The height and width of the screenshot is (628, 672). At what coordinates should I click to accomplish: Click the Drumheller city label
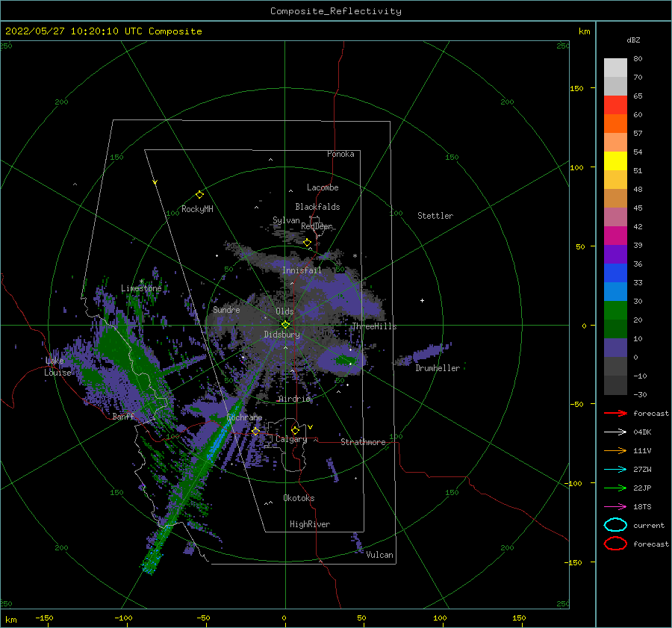tap(438, 368)
